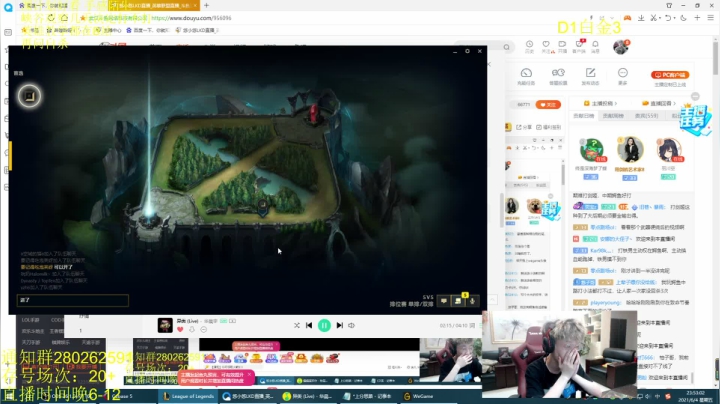
Task: Open the 主播中心 bookmark in the bookmarks bar
Action: click(108, 30)
